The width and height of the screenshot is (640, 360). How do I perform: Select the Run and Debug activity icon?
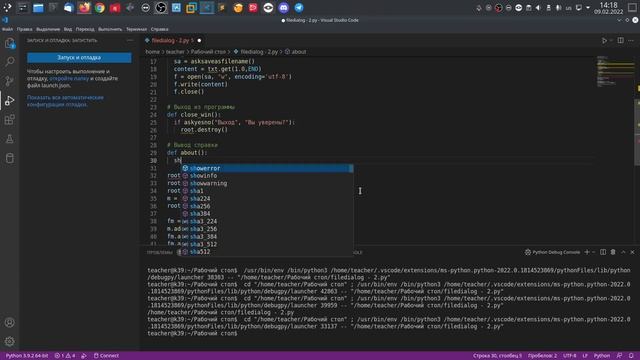pyautogui.click(x=9, y=100)
